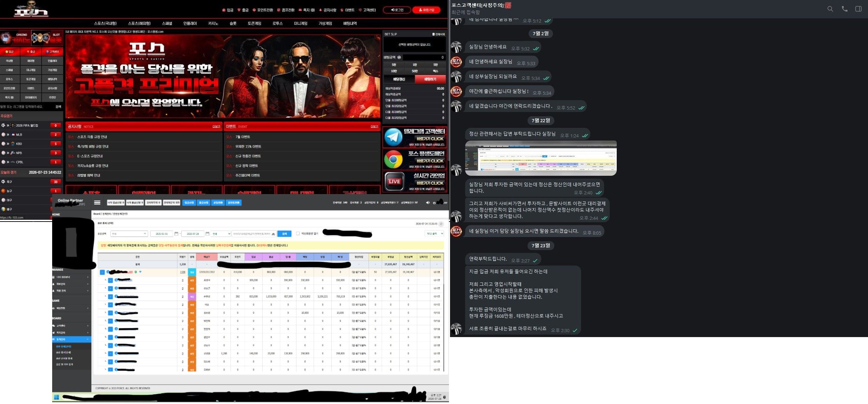Click the 로그인 button

coord(397,10)
